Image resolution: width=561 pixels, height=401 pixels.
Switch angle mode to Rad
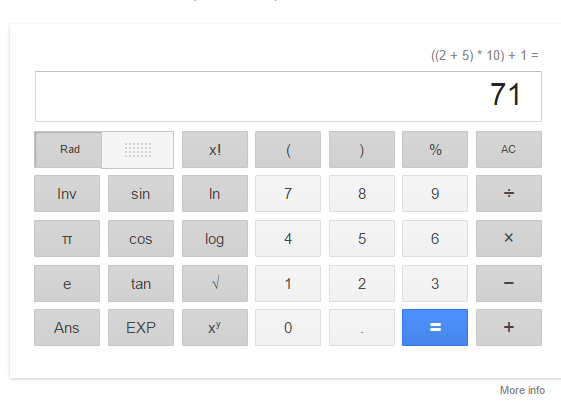coord(68,150)
